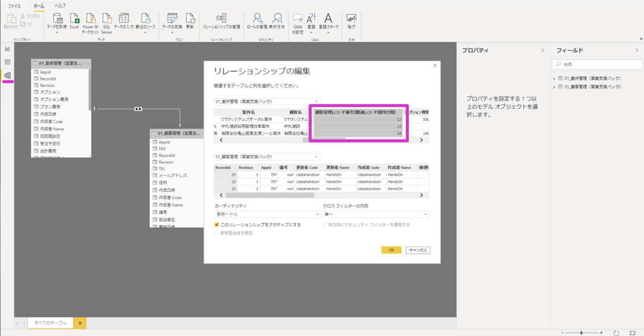This screenshot has height=336, width=644.
Task: Click the キャンセル button
Action: 418,250
